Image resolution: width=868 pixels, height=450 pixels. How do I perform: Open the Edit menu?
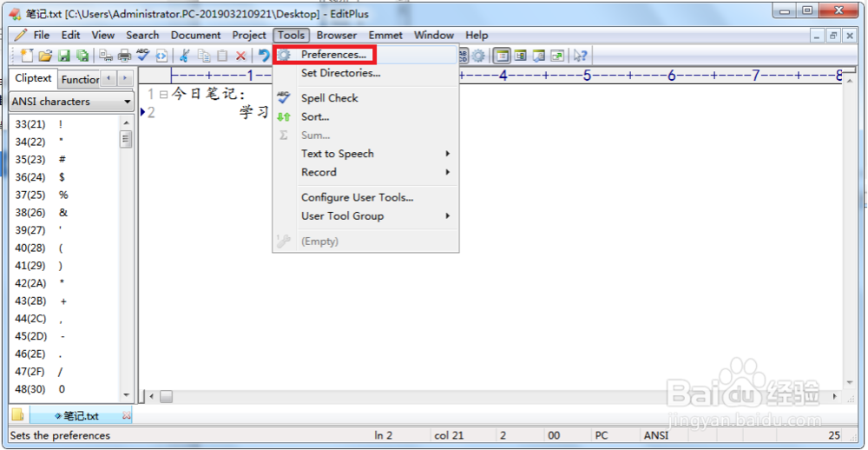point(71,35)
